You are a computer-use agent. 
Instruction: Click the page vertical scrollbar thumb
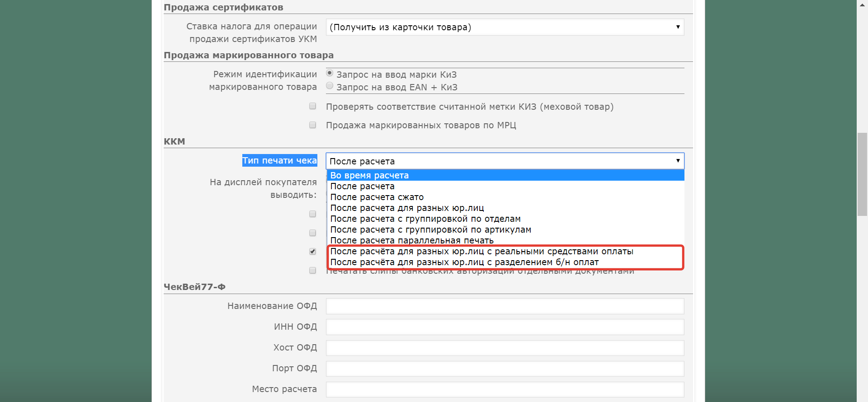[x=862, y=174]
